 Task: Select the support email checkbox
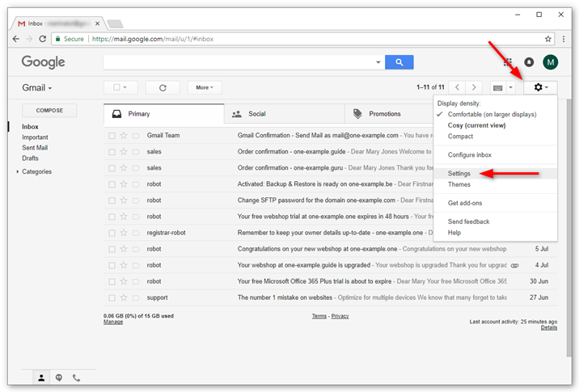(112, 297)
